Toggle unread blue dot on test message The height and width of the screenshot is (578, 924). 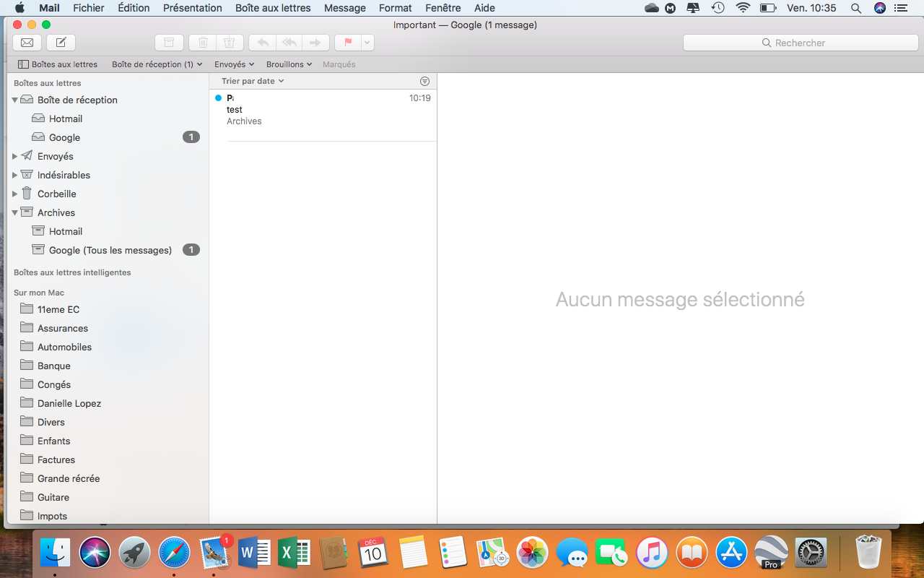218,98
